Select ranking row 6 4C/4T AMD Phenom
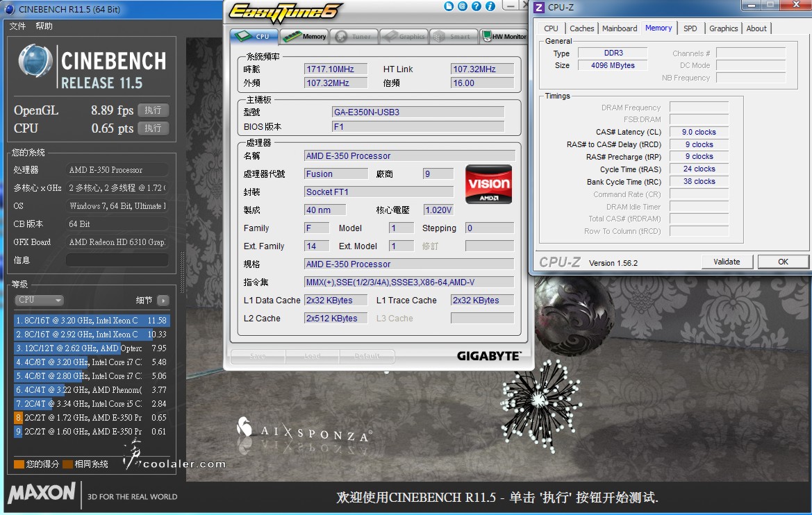 pos(92,390)
